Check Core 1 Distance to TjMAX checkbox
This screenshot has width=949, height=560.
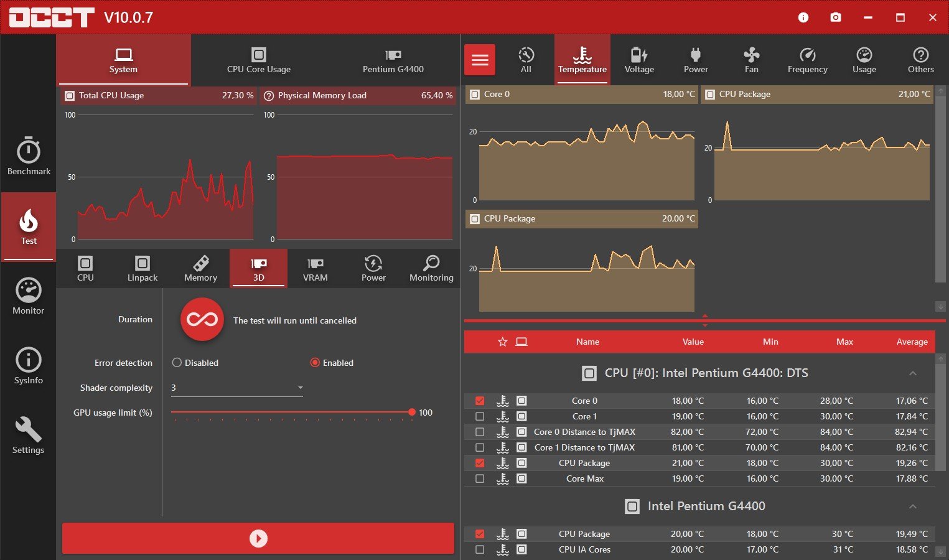(480, 447)
